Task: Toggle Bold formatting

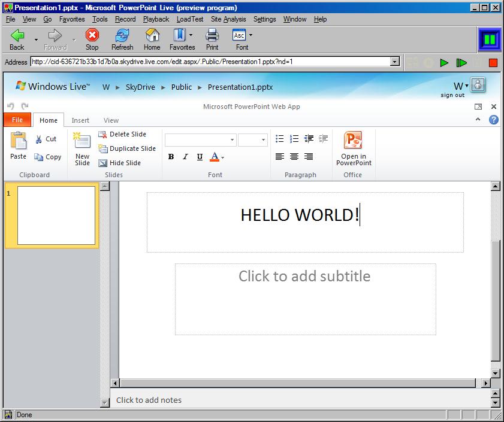Action: point(171,157)
